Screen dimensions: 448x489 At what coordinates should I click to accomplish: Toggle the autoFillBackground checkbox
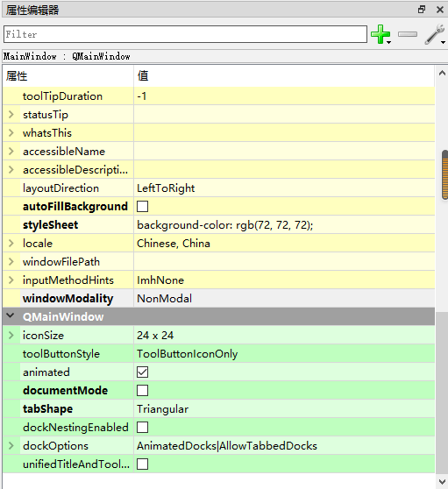(142, 207)
